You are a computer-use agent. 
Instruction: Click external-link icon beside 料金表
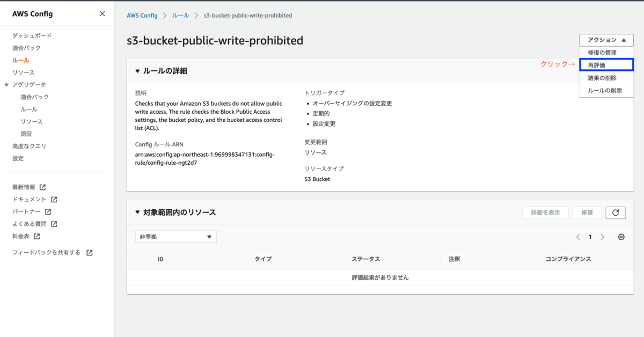click(36, 237)
